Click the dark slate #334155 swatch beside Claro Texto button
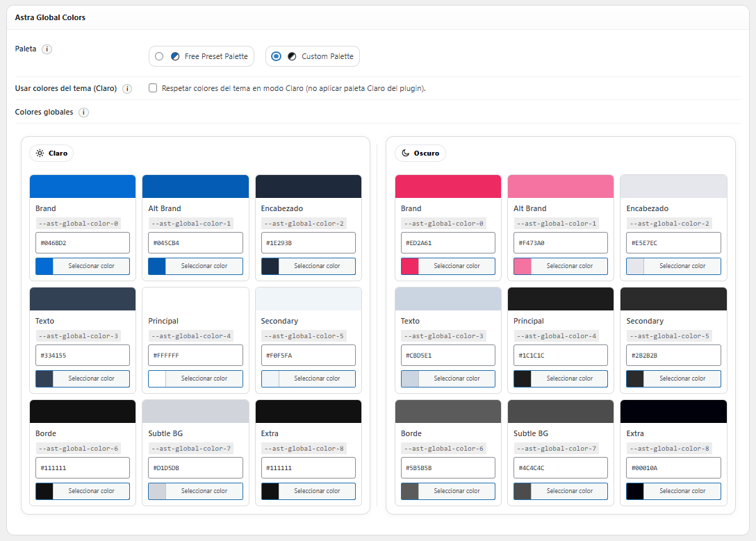This screenshot has height=541, width=756. coord(44,378)
